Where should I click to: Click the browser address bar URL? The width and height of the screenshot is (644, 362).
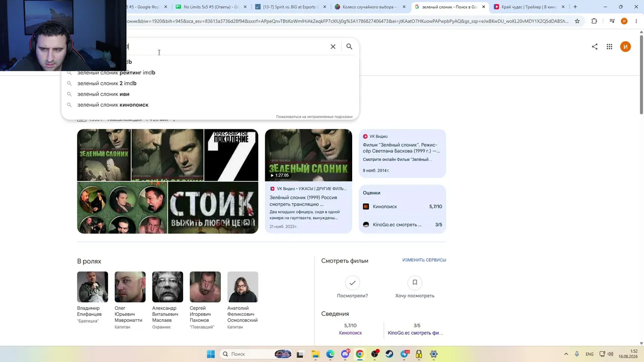(x=347, y=21)
